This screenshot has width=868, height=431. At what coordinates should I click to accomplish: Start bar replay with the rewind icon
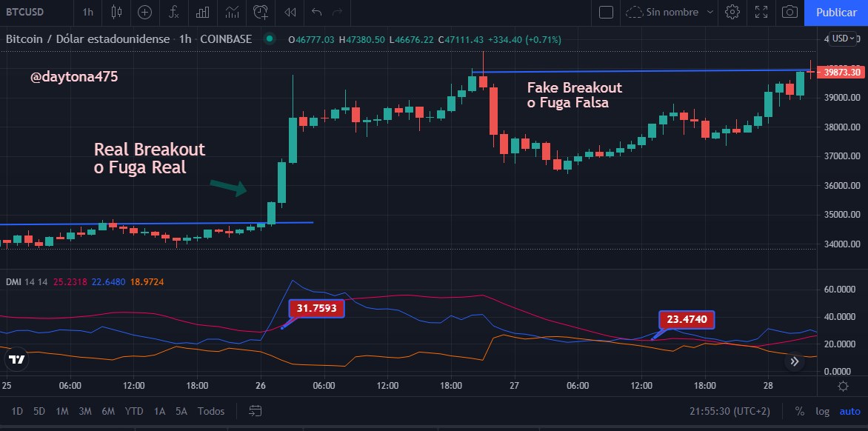[290, 12]
